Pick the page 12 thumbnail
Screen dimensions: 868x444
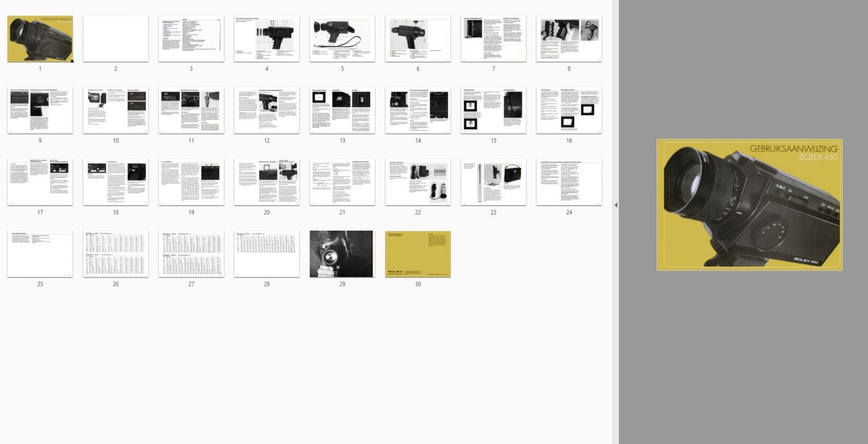[267, 110]
